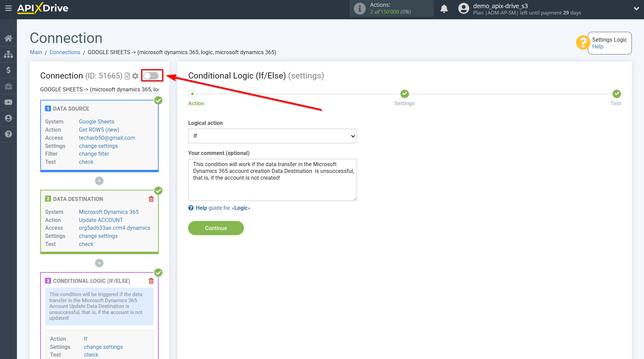Open the user profile sidebar icon
Viewport: 644px width, 359px height.
point(8,118)
